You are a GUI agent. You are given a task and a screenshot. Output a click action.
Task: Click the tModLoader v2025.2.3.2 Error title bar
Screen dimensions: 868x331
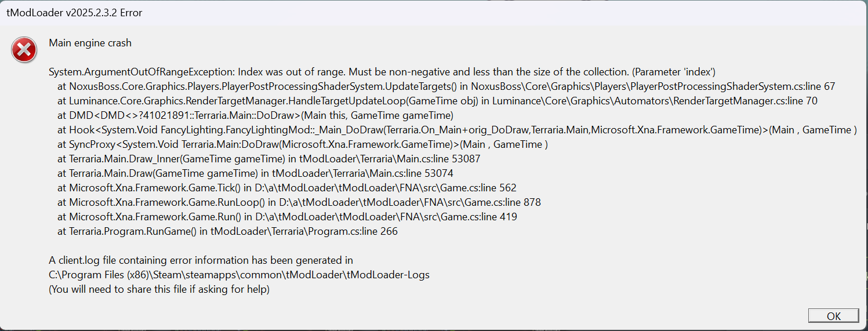tap(434, 13)
